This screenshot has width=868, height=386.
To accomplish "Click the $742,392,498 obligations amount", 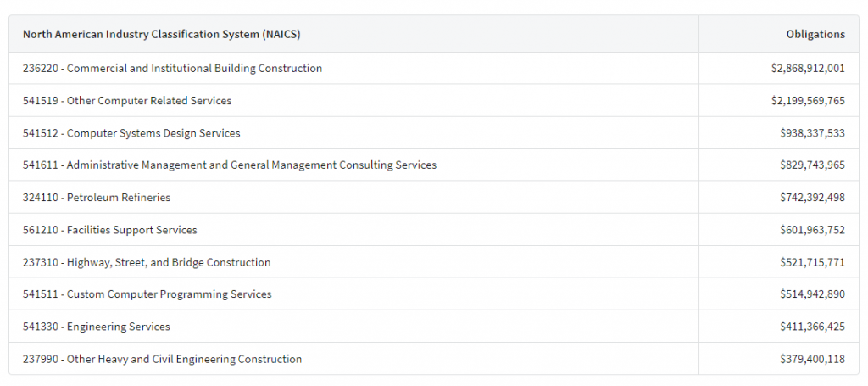I will 812,198.
